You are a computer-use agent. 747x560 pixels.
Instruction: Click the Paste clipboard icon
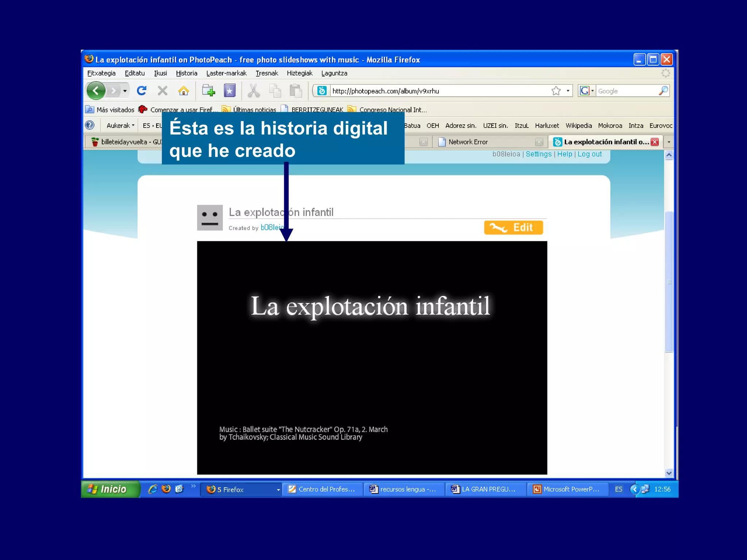coord(296,91)
